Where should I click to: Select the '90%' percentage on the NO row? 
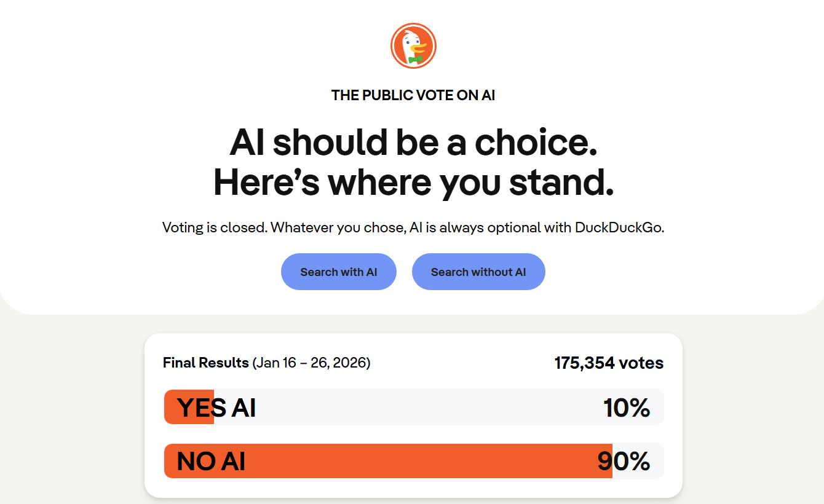point(625,461)
